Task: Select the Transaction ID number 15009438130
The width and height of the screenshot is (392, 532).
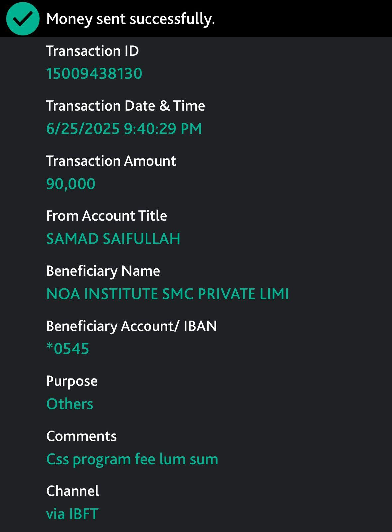Action: (94, 73)
